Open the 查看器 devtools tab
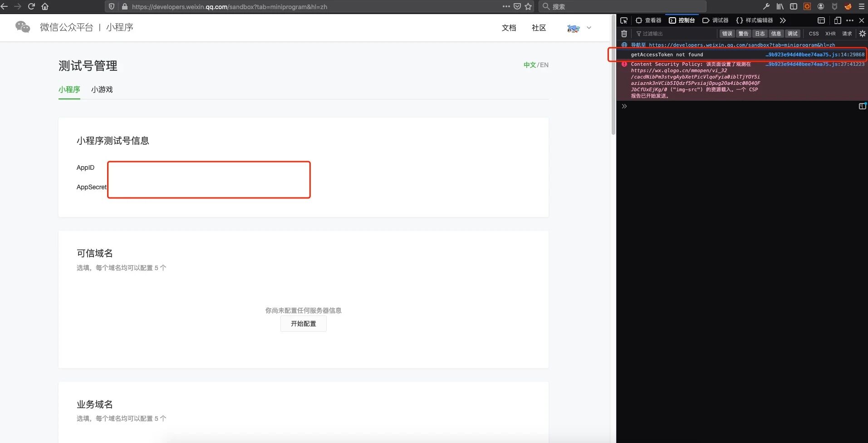Image resolution: width=868 pixels, height=443 pixels. tap(648, 20)
